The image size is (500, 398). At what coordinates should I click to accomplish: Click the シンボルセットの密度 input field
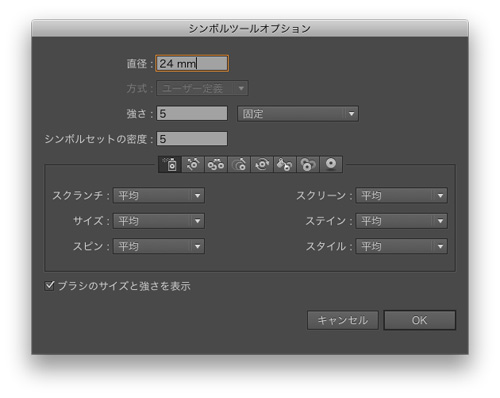tap(192, 139)
